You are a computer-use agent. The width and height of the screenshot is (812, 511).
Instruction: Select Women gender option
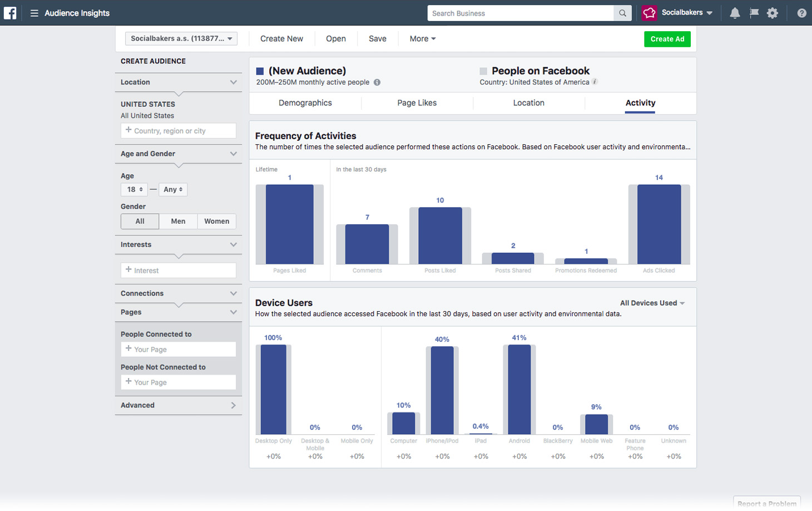pos(216,221)
